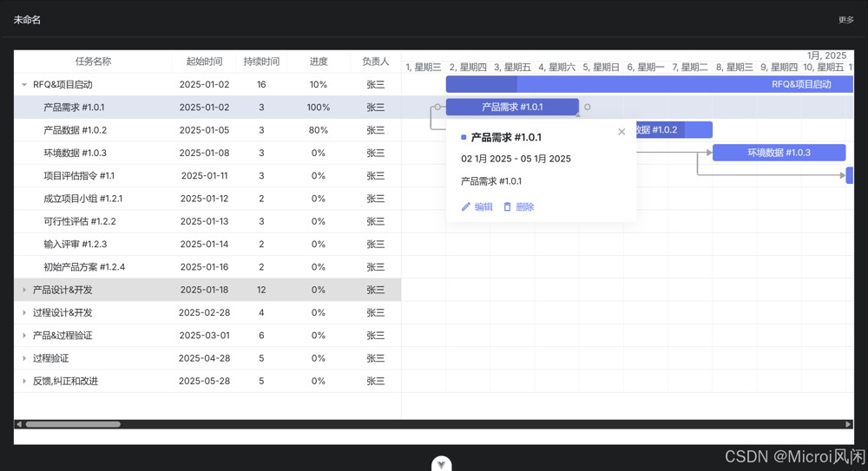Click the horizontal scrollbar thumb
The width and height of the screenshot is (868, 471).
[73, 424]
